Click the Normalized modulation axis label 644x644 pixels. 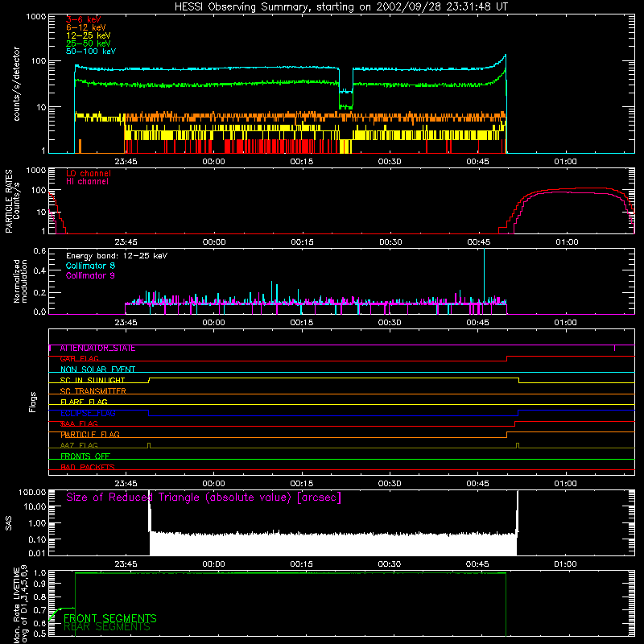[20, 281]
